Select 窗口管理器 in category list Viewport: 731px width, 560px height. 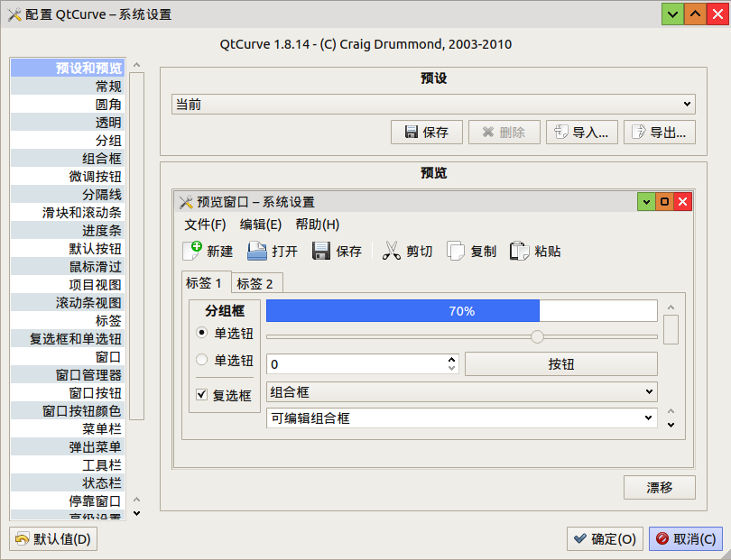68,374
